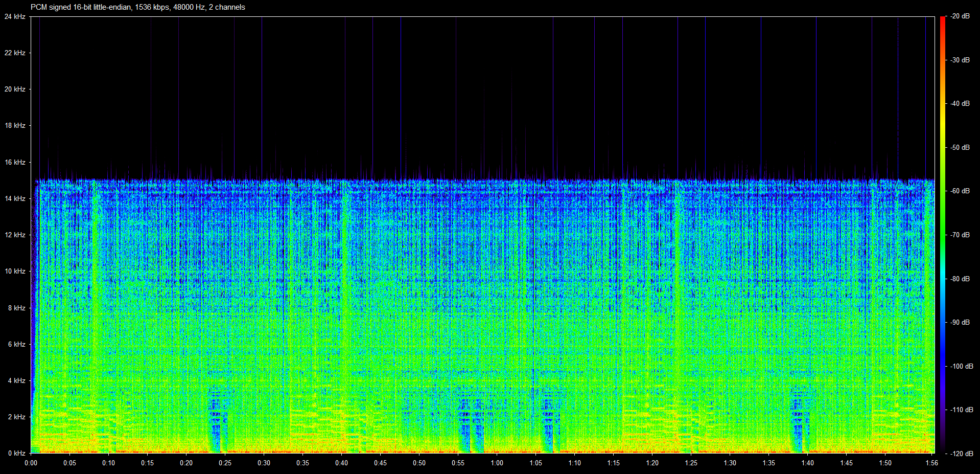This screenshot has width=980, height=474.
Task: Click the green middle of dB color bar
Action: coord(943,235)
